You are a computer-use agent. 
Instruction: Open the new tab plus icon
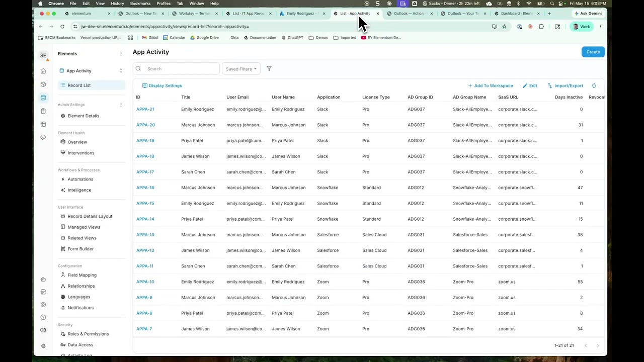coord(549,14)
